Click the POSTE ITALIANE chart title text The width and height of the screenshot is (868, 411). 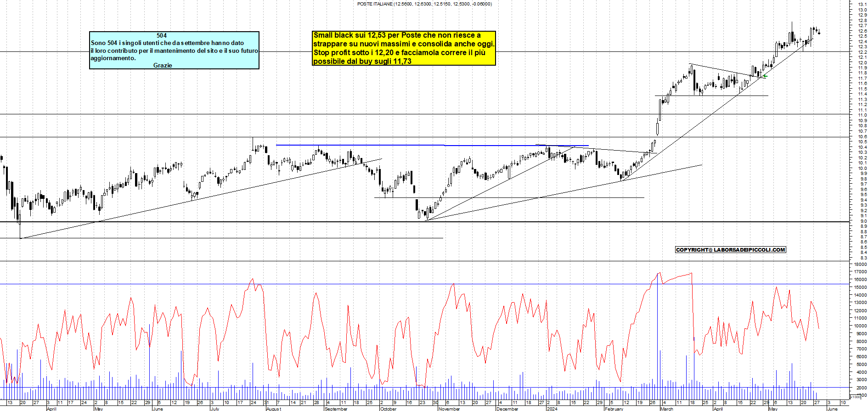(424, 4)
